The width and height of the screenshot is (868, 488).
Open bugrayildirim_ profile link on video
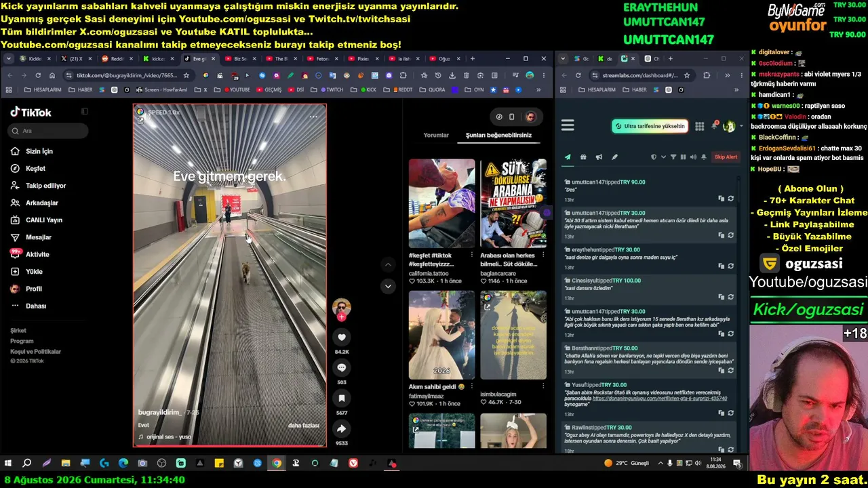tap(160, 412)
